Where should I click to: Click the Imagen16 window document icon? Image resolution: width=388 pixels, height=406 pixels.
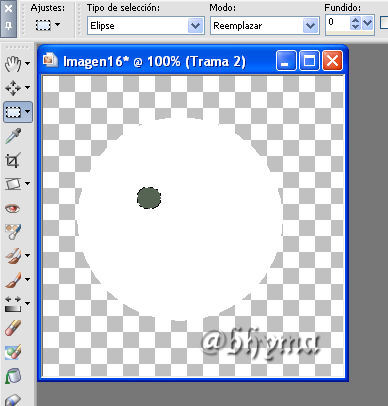pos(50,60)
